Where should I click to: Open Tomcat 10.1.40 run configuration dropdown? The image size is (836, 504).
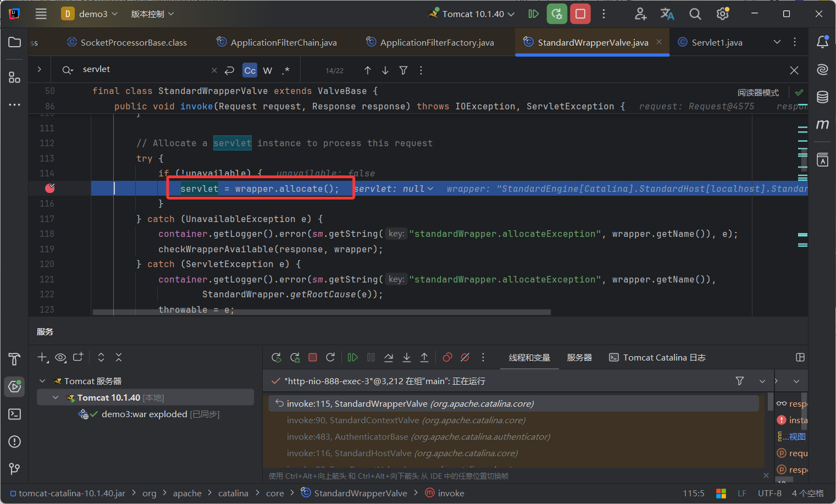tap(473, 14)
